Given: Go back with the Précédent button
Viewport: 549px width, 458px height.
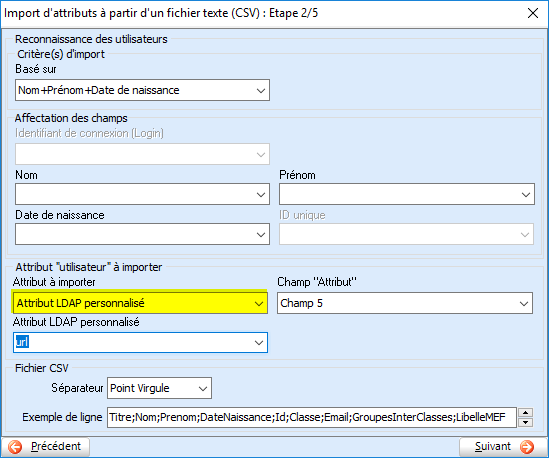Looking at the screenshot, I should [46, 447].
